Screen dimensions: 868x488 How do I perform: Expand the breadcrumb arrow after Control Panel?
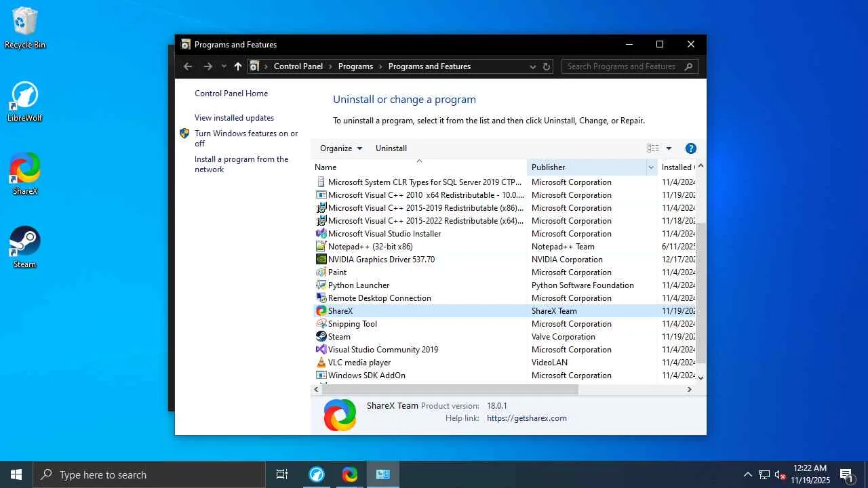(x=331, y=66)
